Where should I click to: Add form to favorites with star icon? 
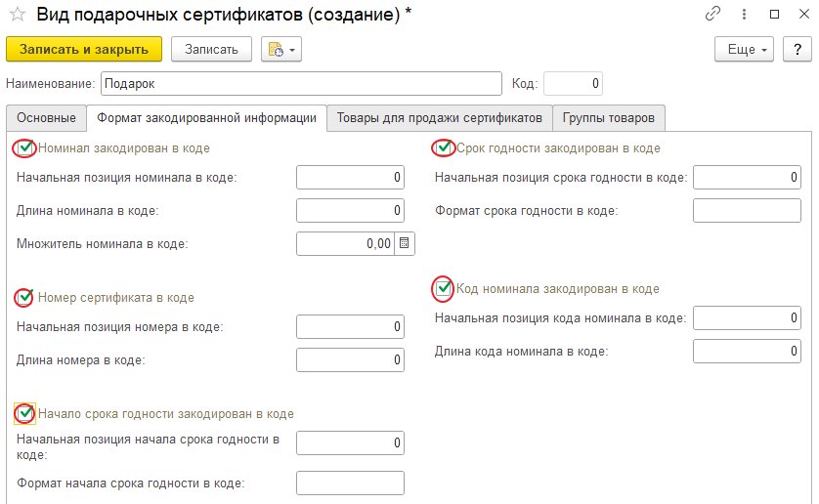(18, 14)
